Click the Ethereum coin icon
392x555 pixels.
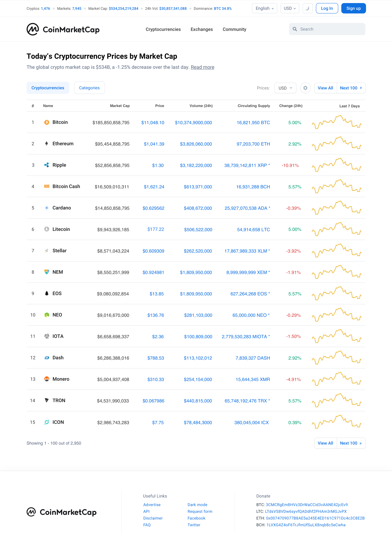coord(47,144)
